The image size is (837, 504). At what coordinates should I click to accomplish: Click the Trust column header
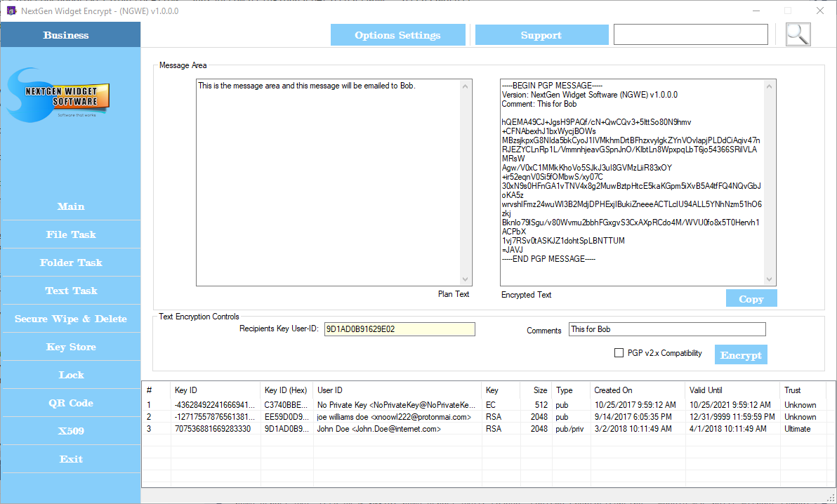pos(805,390)
